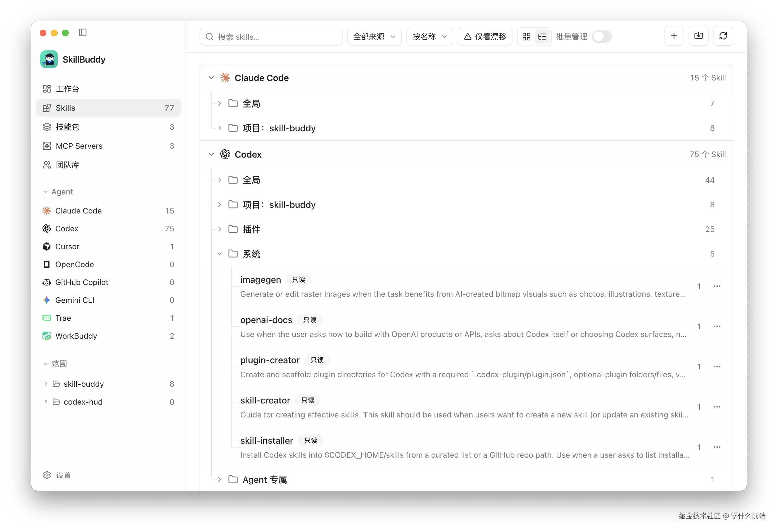Open the skill-installer skill
Viewport: 778px width, 532px height.
click(267, 440)
